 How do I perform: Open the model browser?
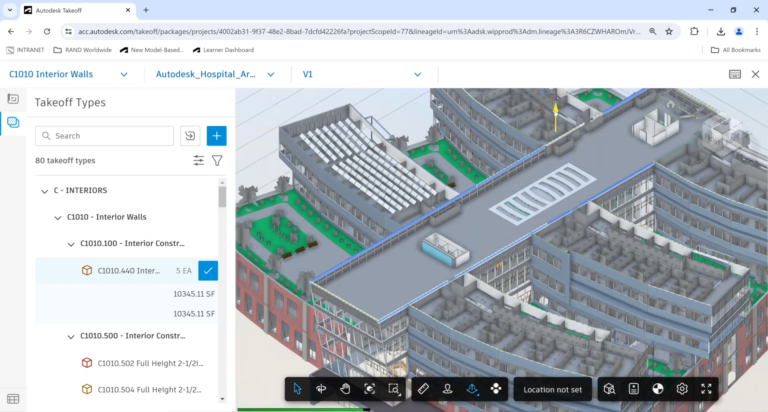(609, 389)
